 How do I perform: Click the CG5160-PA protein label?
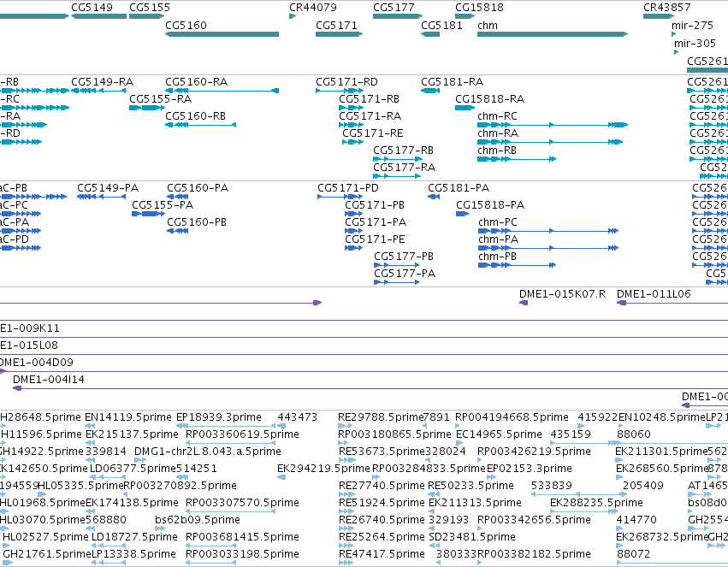[198, 188]
